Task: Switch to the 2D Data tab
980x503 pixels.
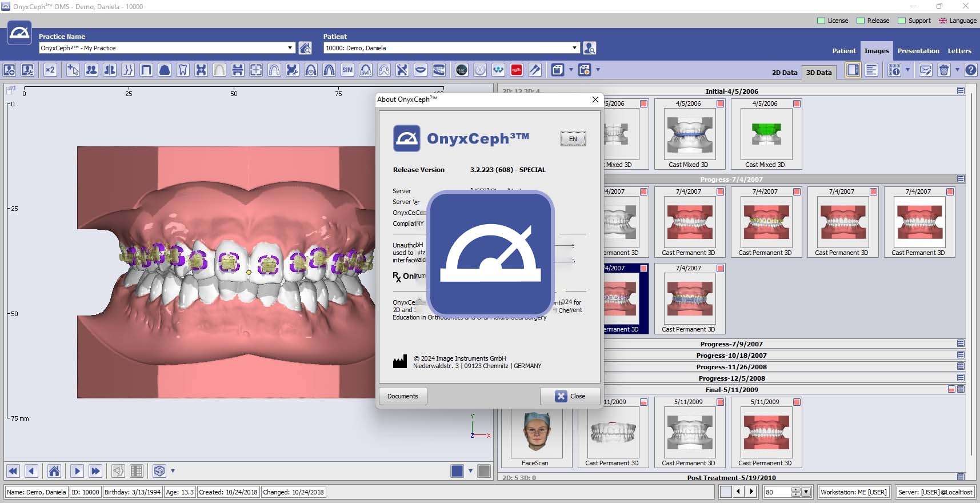Action: tap(784, 73)
